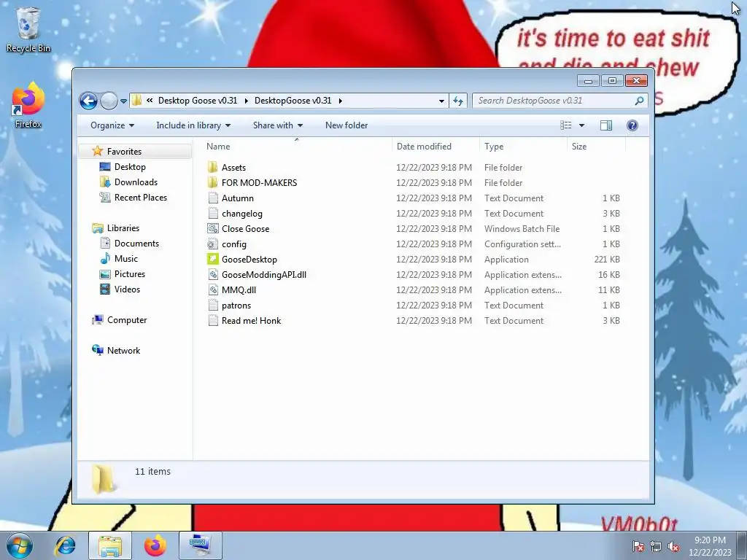Expand arrow after Desktop Goose v0.31 breadcrumb
Screen dimensions: 747x560
point(246,101)
